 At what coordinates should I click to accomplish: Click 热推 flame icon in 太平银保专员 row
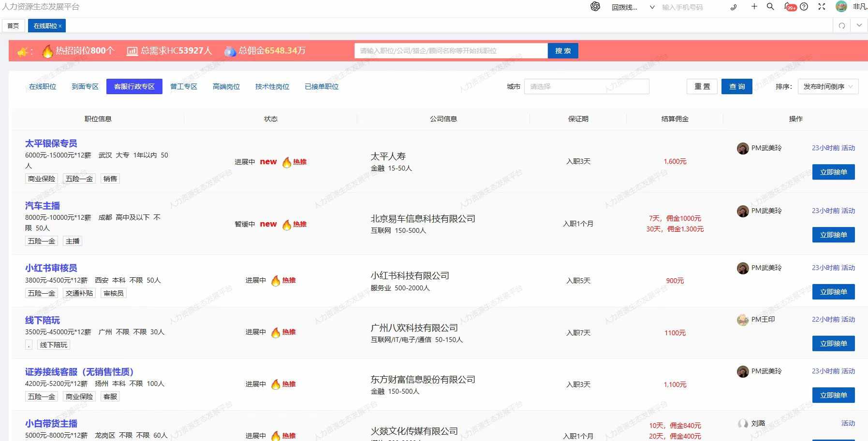287,162
